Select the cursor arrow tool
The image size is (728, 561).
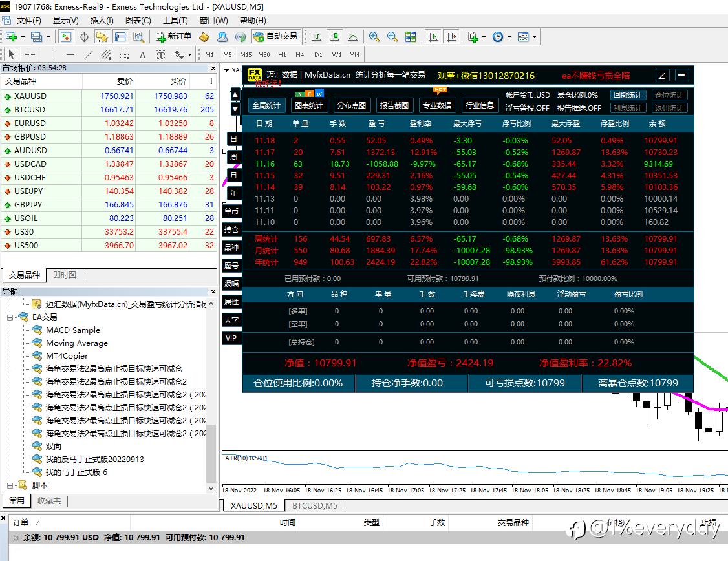coord(12,54)
